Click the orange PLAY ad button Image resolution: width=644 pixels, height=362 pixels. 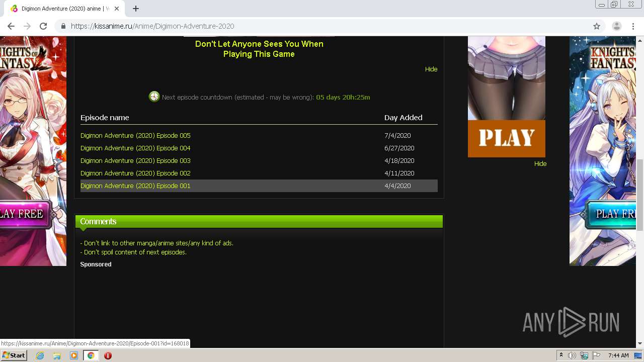[507, 138]
